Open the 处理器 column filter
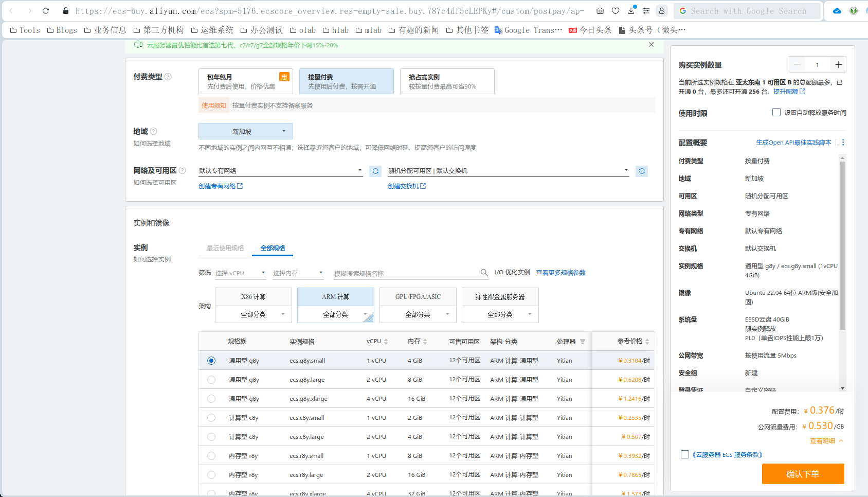The width and height of the screenshot is (868, 497). pos(583,342)
